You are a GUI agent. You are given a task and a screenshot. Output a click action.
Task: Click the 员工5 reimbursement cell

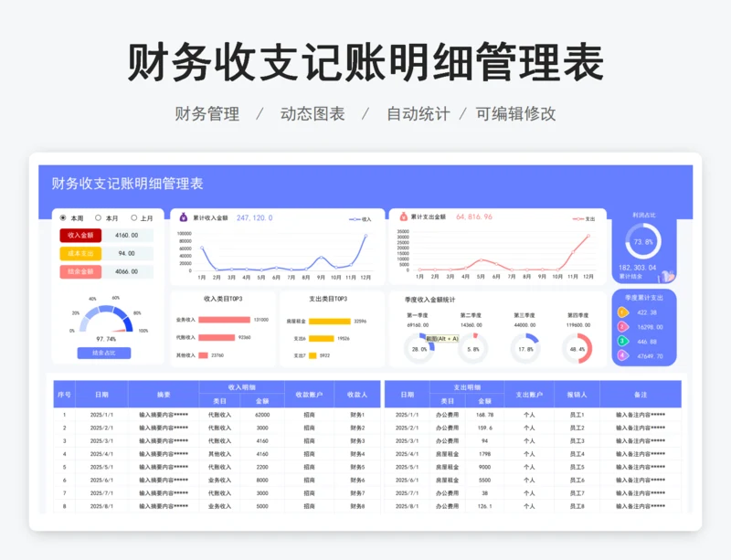[x=577, y=467]
